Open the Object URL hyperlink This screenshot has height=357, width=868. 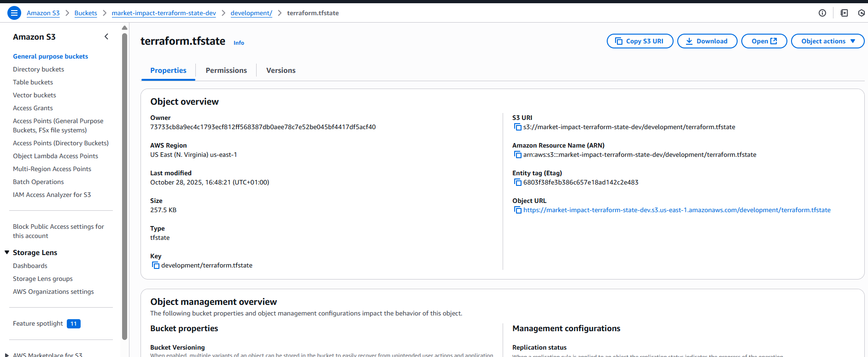pos(677,210)
